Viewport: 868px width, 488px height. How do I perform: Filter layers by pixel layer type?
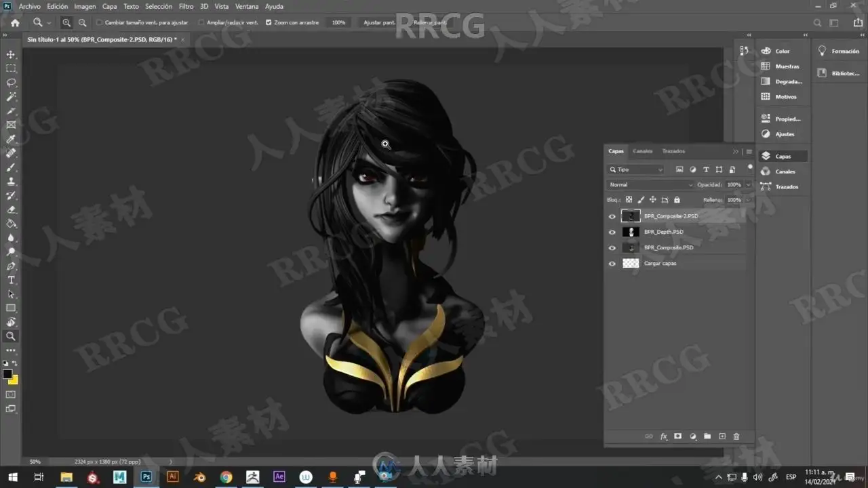tap(679, 169)
